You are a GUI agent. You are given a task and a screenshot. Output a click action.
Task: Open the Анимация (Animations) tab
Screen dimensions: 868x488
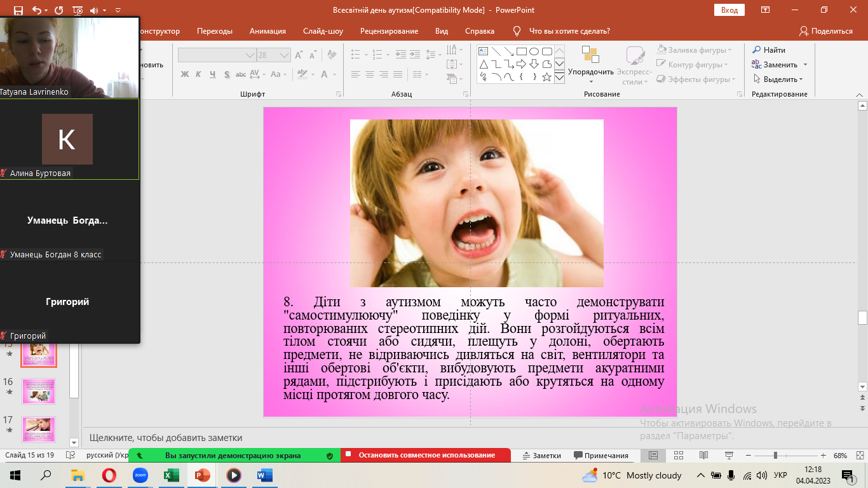tap(268, 31)
